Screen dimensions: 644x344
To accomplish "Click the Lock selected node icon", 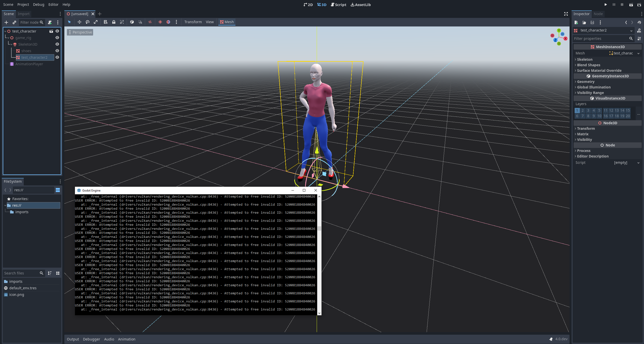I will point(114,22).
